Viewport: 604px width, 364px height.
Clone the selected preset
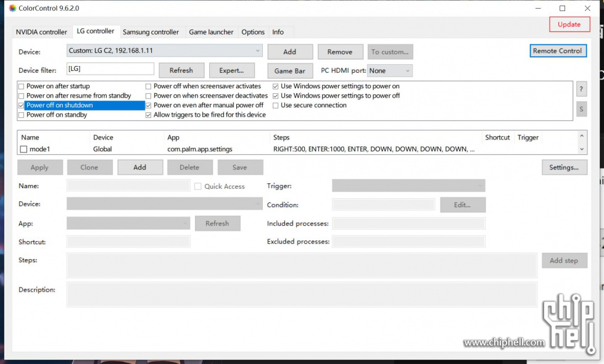(x=89, y=167)
